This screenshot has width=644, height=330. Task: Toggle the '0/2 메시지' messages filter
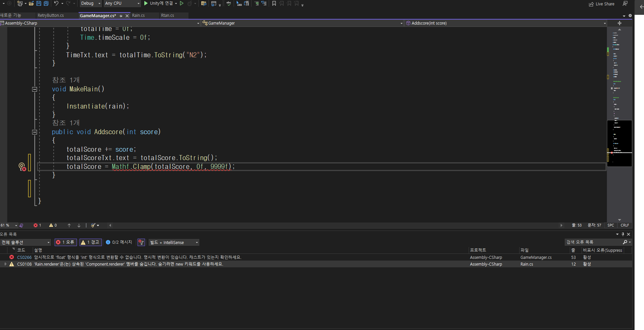[x=119, y=242]
